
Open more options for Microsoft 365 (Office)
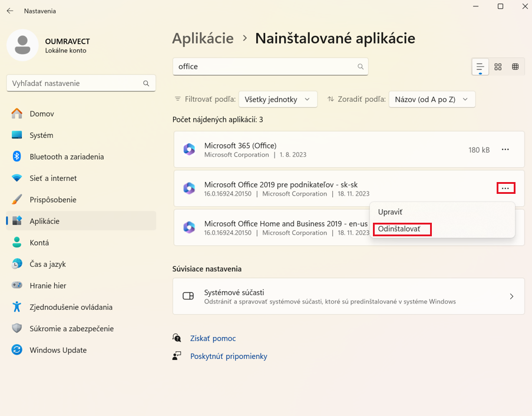(x=505, y=150)
